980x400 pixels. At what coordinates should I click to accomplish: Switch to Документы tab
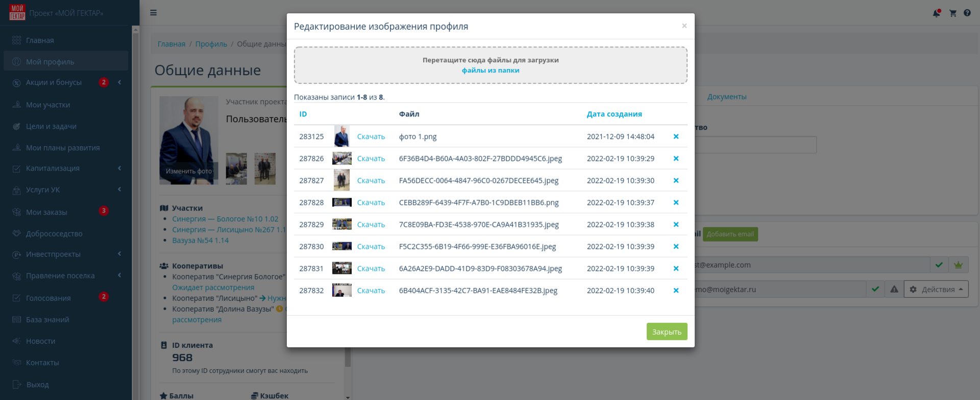tap(727, 97)
